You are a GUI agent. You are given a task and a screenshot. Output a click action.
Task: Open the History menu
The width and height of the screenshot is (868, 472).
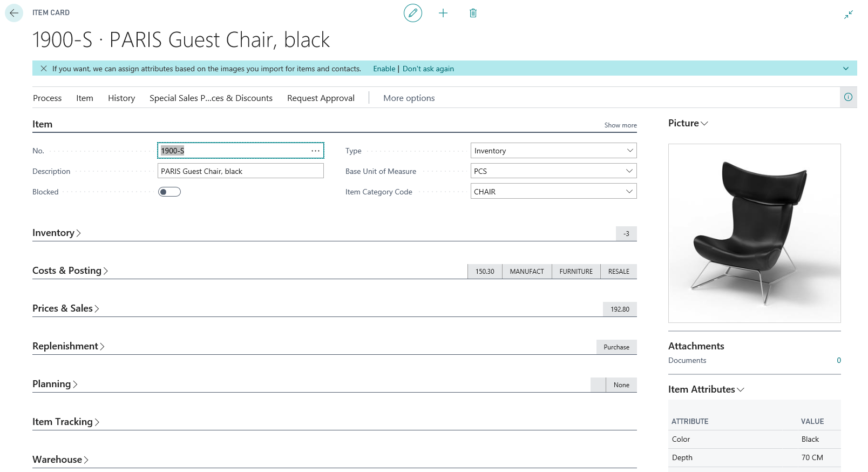coord(121,98)
